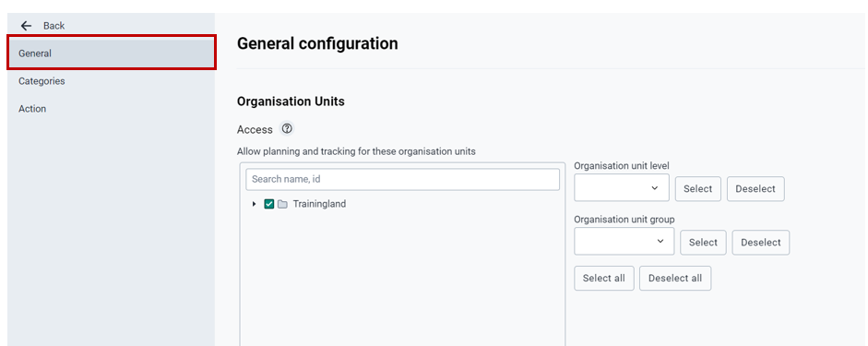Open the Access help question-mark icon
Viewport: 868px width, 346px height.
click(287, 129)
